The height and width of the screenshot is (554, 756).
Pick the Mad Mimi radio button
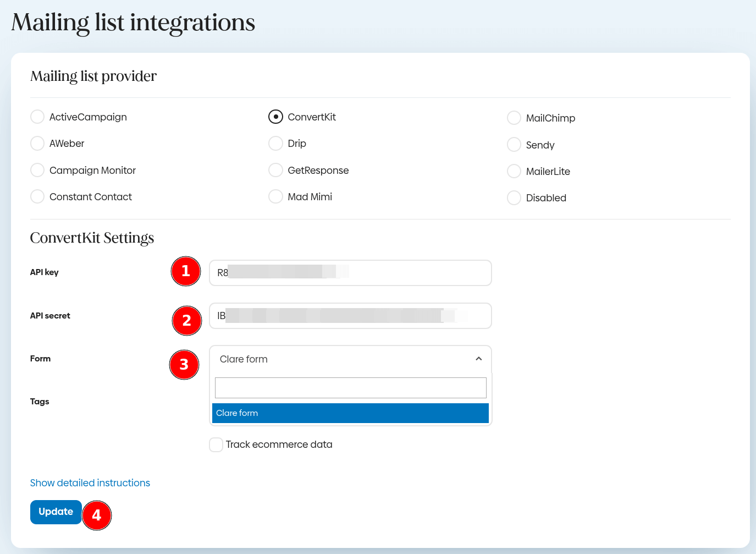[275, 196]
